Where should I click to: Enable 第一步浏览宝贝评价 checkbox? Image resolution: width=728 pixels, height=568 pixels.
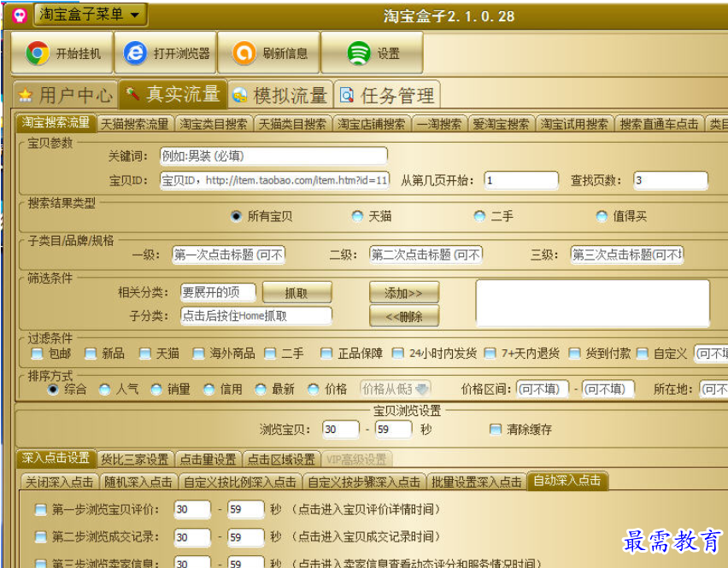(x=41, y=510)
